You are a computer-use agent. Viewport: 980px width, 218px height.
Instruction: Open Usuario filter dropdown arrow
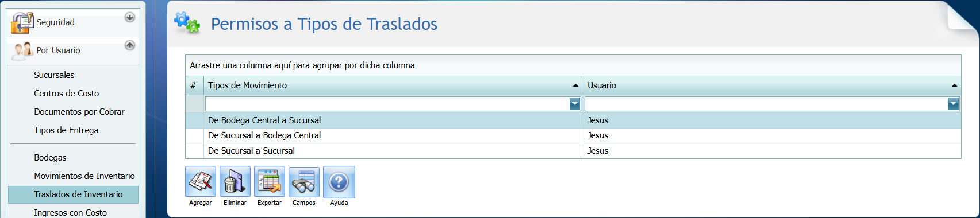tap(954, 104)
